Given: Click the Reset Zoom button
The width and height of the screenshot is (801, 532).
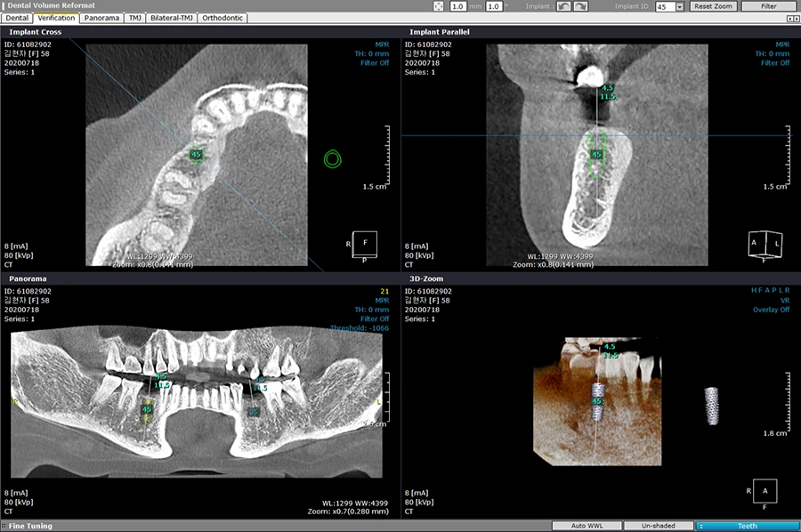Looking at the screenshot, I should pyautogui.click(x=713, y=6).
